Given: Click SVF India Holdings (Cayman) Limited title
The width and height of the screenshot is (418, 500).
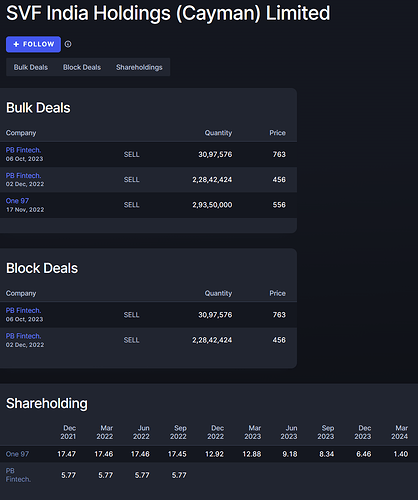Looking at the screenshot, I should point(168,13).
